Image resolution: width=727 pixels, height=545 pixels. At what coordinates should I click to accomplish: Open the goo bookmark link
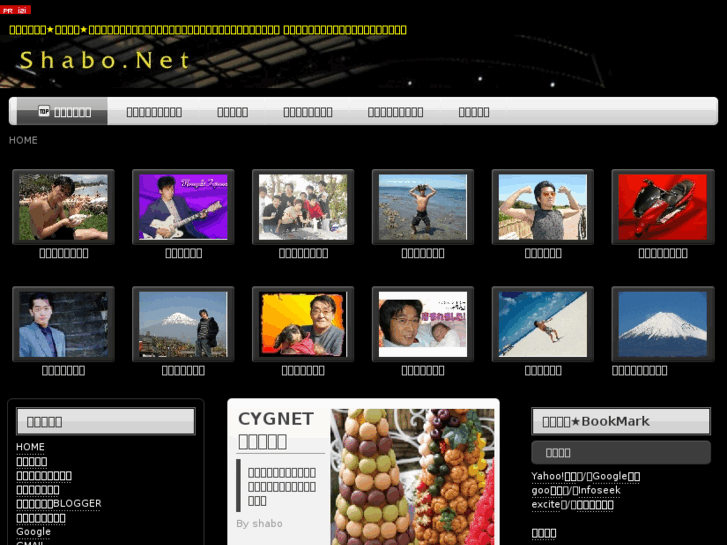point(550,490)
